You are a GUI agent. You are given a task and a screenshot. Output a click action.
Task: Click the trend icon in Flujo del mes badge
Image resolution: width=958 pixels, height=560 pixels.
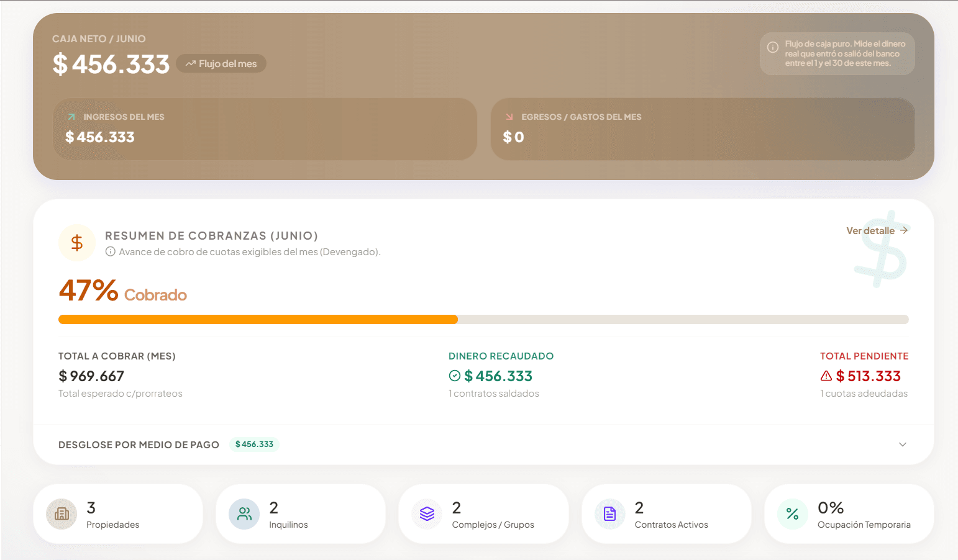191,64
